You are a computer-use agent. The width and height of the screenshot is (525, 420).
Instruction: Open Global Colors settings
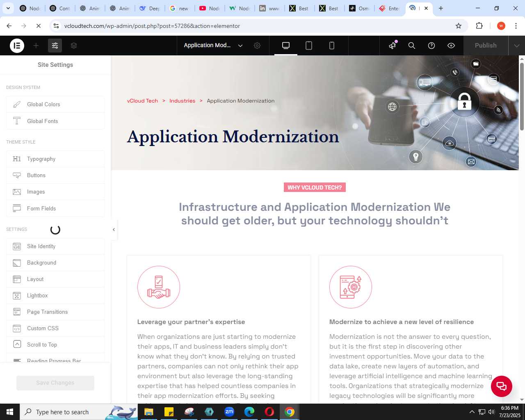click(55, 105)
